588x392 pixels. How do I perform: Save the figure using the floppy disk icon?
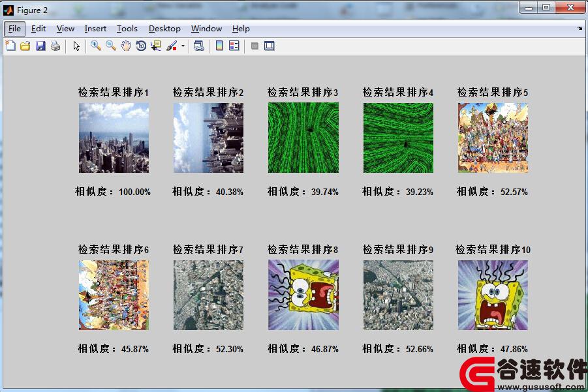click(40, 46)
